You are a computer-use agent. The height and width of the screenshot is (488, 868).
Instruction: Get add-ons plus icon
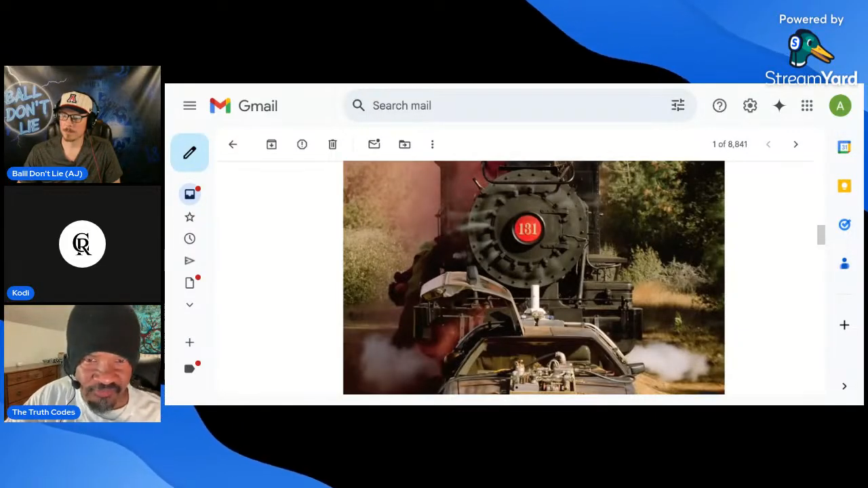[x=844, y=325]
